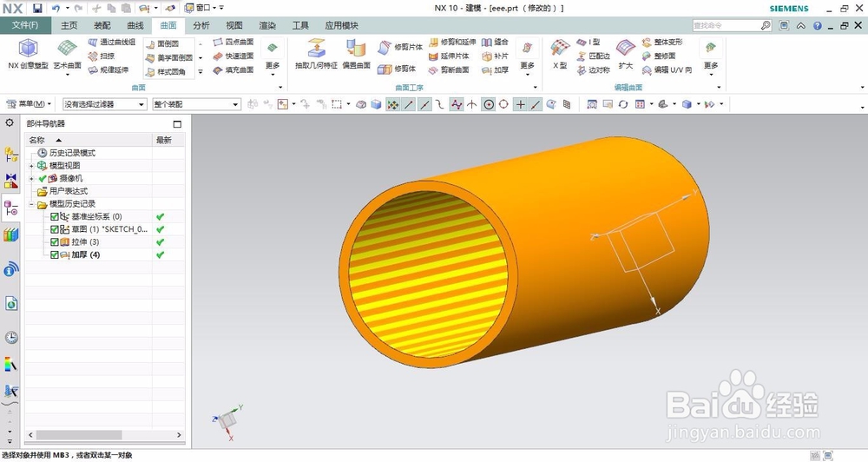The width and height of the screenshot is (868, 462).
Task: Expand 摄像机 tree node
Action: tap(31, 178)
